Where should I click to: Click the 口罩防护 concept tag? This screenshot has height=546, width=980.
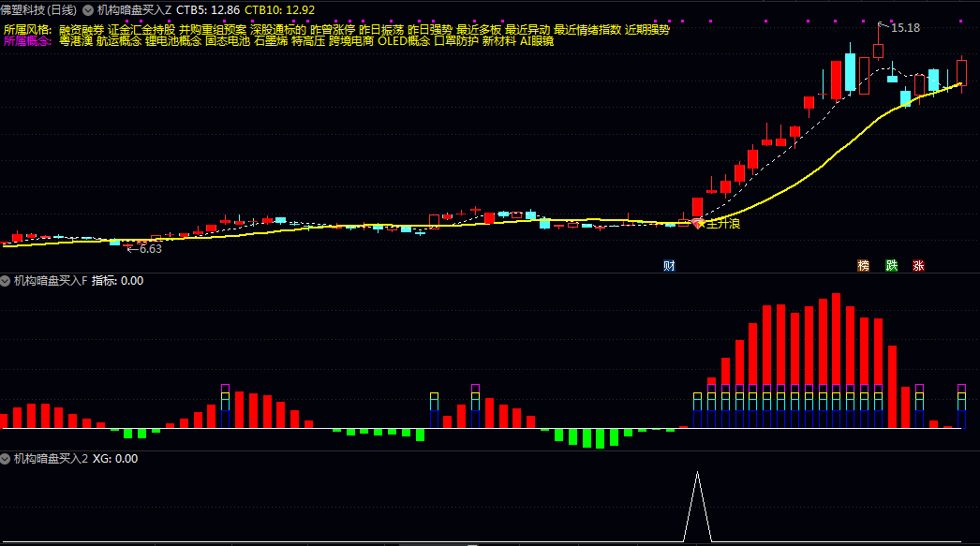point(456,41)
